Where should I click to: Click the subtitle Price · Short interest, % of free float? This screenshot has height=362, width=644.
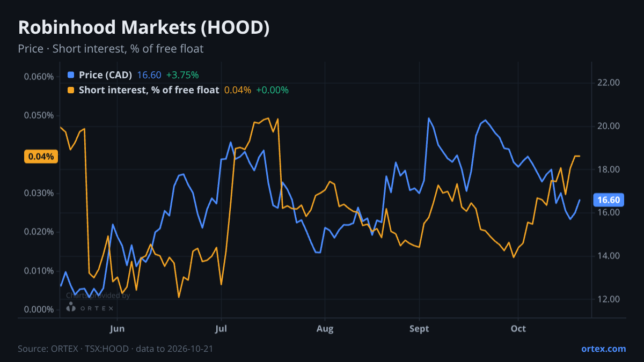111,49
